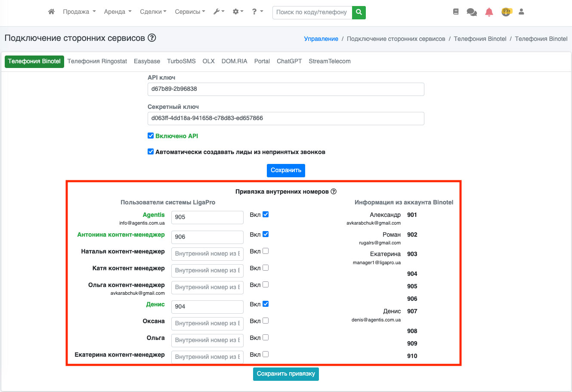Expand the Продажа dropdown menu
572x392 pixels.
pos(79,12)
